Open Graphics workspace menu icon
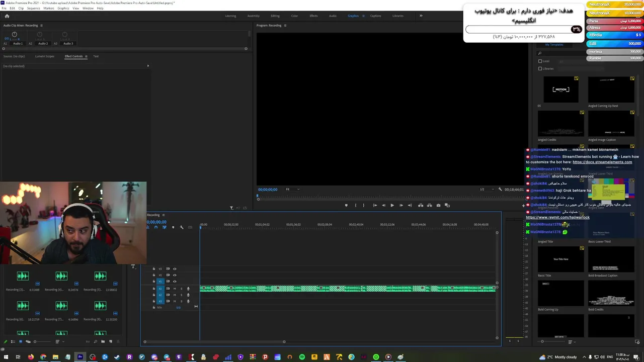 tap(363, 16)
